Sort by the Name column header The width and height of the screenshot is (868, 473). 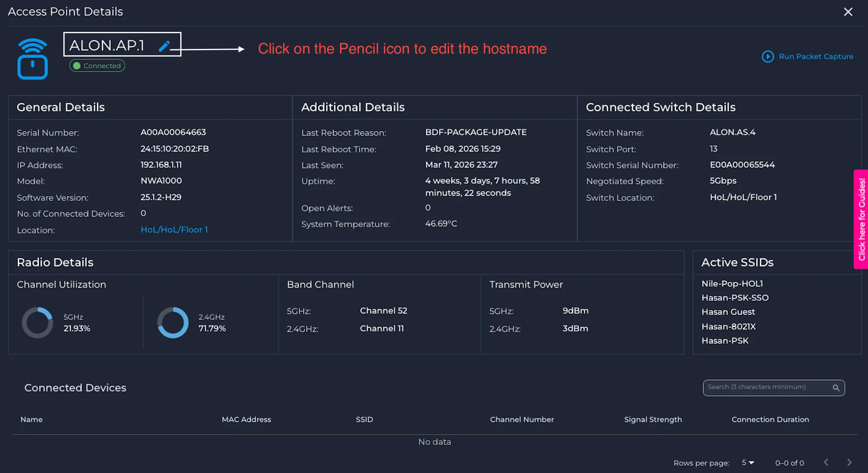[x=31, y=419]
